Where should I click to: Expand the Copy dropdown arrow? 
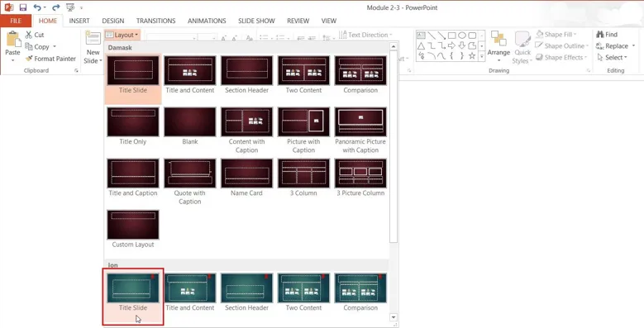point(55,47)
